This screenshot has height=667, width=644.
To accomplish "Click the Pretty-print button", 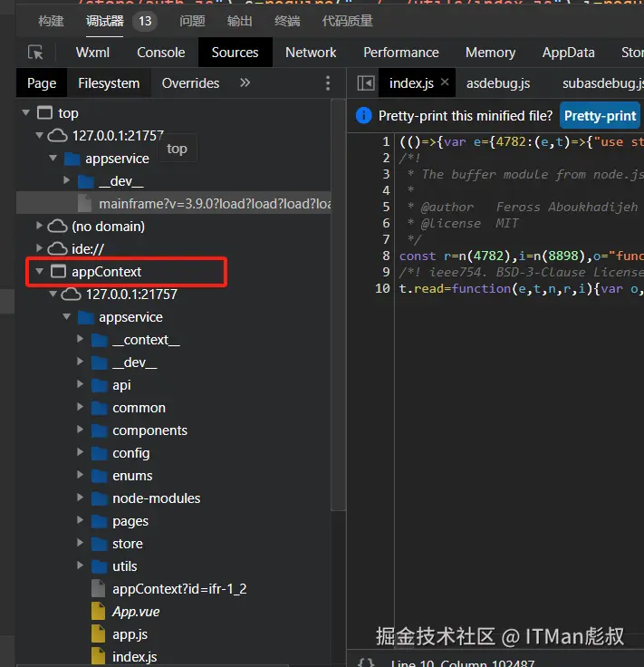I will [600, 115].
